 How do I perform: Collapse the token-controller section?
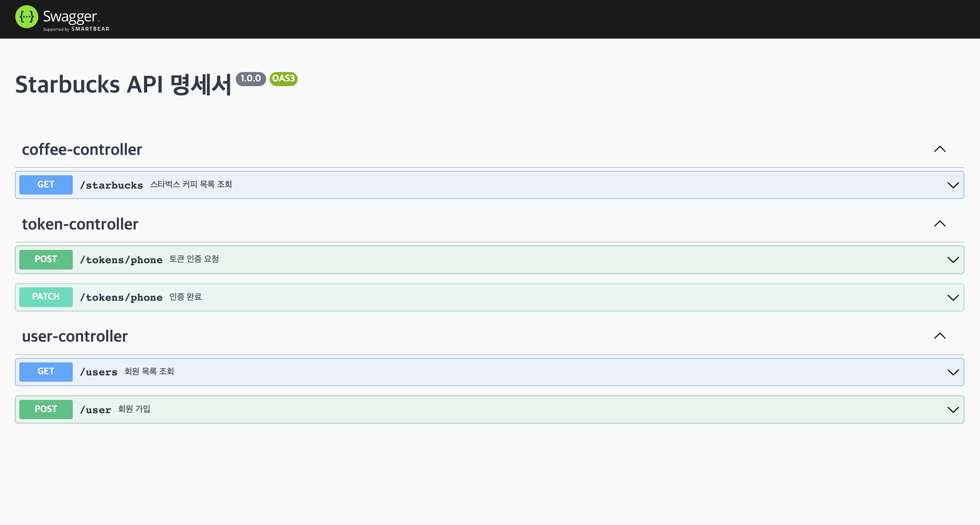tap(940, 224)
